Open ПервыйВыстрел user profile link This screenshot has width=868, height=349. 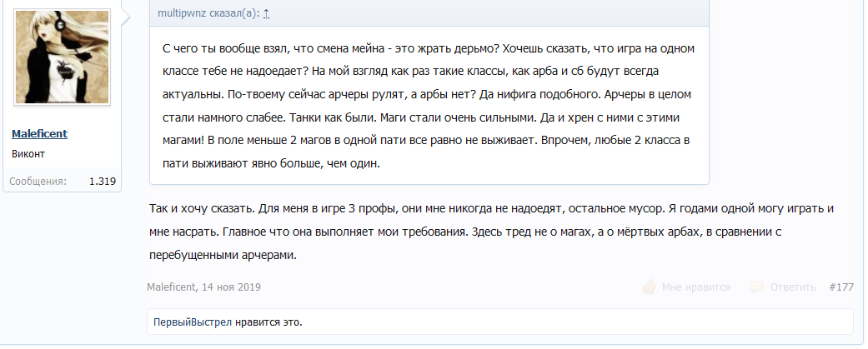tap(193, 322)
